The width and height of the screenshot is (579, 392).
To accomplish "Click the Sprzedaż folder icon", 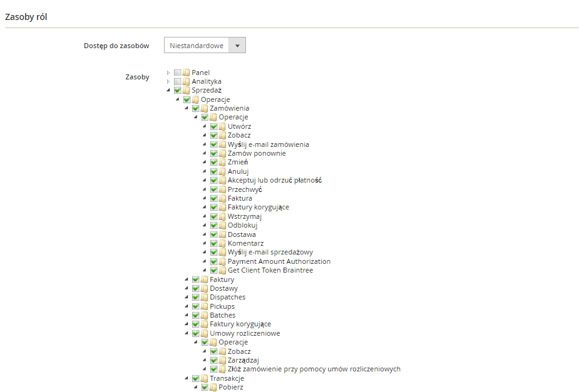I will click(x=186, y=91).
